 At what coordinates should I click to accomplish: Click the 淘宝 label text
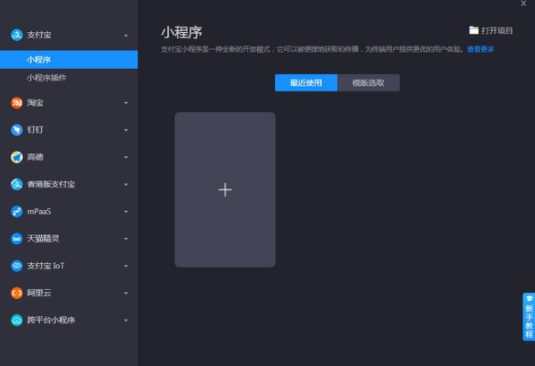(35, 103)
